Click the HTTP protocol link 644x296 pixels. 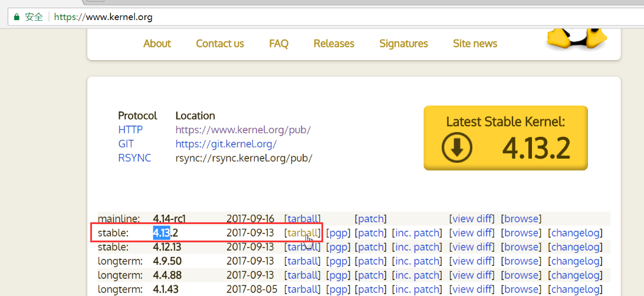(x=130, y=130)
